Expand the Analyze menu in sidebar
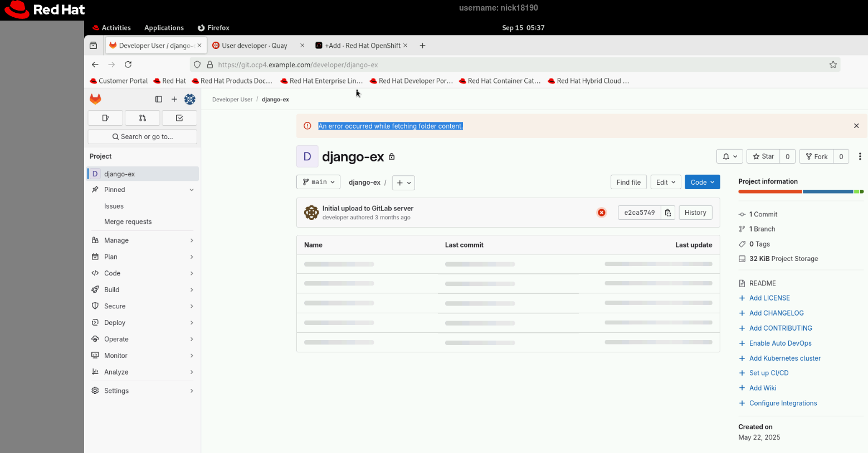 pyautogui.click(x=143, y=372)
